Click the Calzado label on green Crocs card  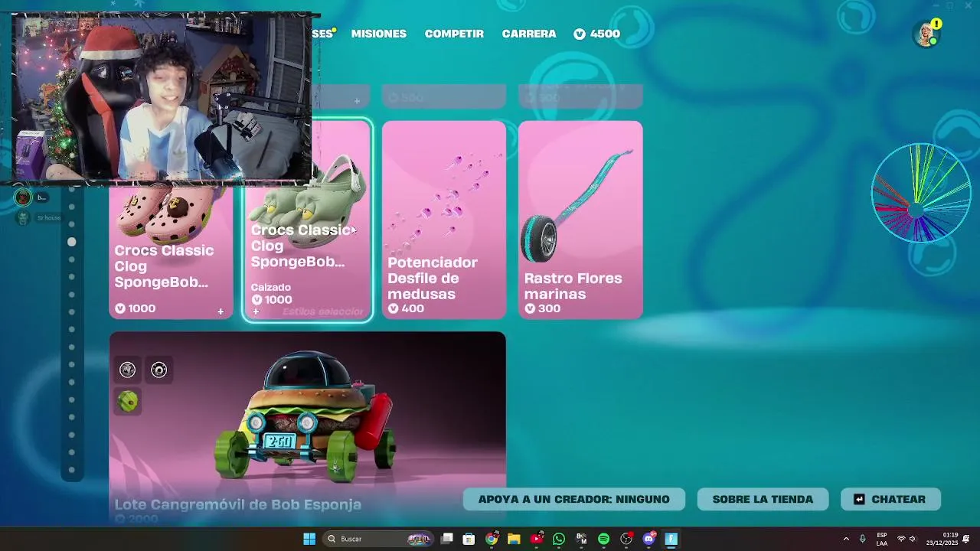271,288
